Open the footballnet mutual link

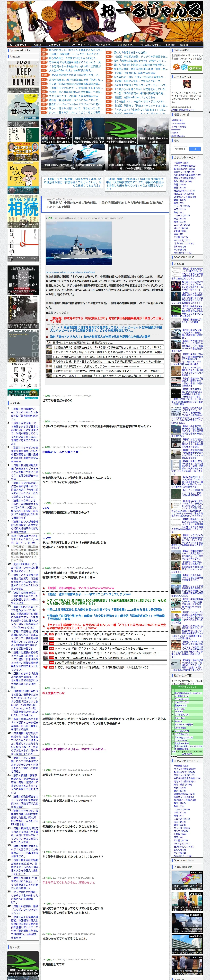click(176, 129)
